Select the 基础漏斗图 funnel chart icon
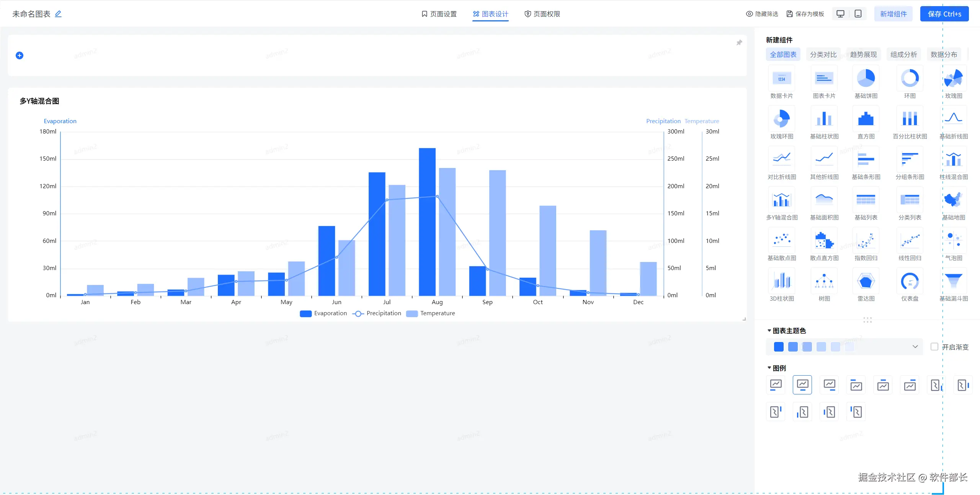 (x=953, y=281)
